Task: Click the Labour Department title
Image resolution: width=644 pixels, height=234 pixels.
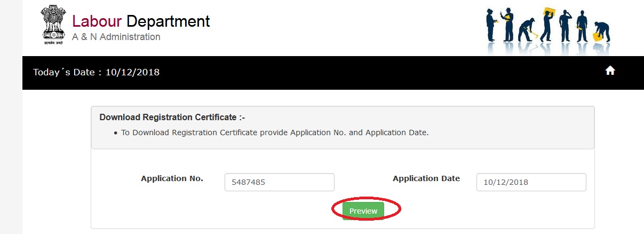Action: click(141, 21)
